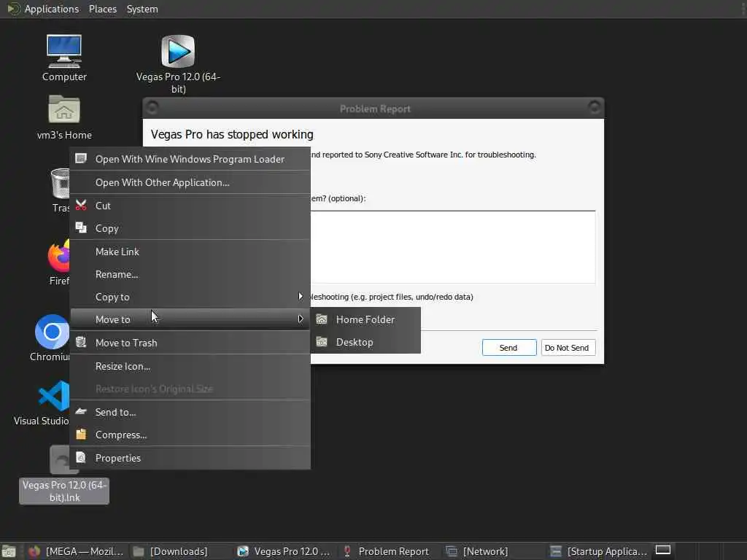The height and width of the screenshot is (560, 747).
Task: Click the Cut scissors icon
Action: 81,205
